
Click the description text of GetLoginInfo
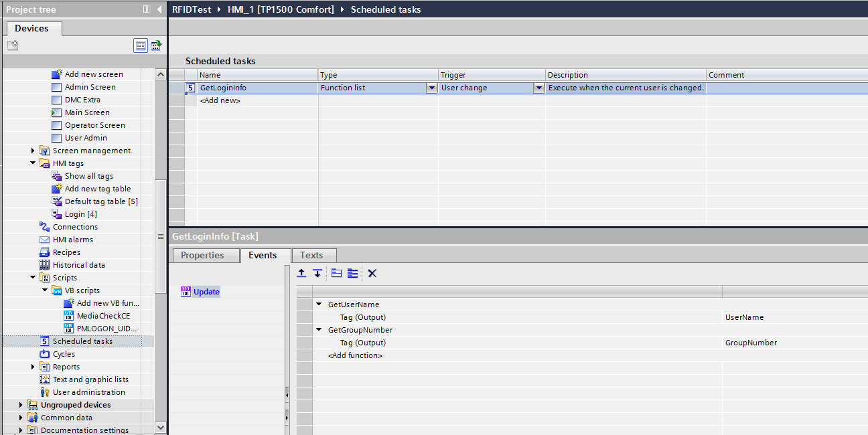(626, 88)
